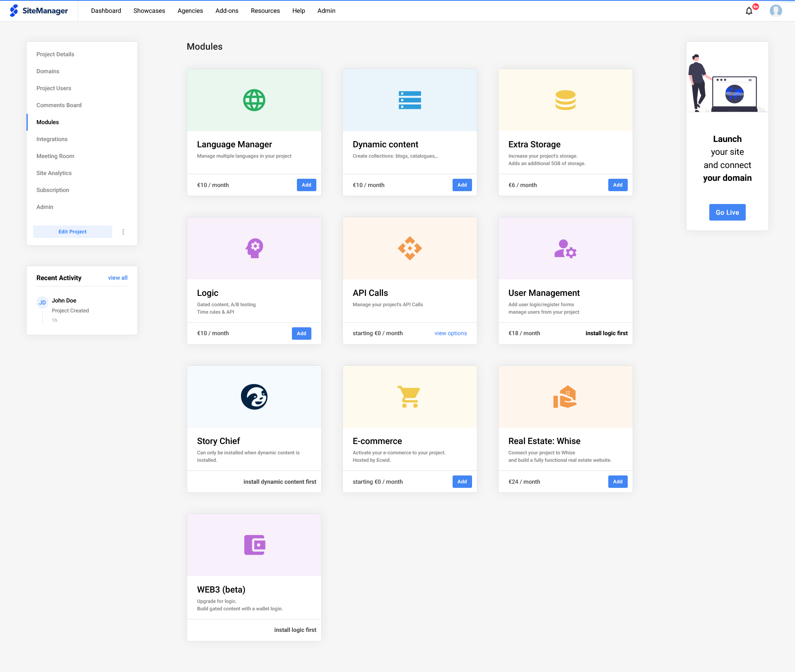Click view all in Recent Activity

click(x=118, y=278)
